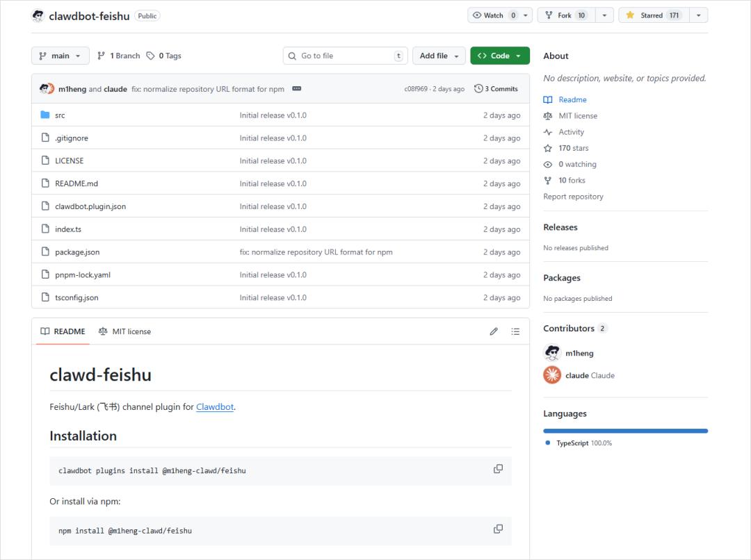Expand the Fork options arrow
Image resolution: width=751 pixels, height=560 pixels.
tap(604, 15)
